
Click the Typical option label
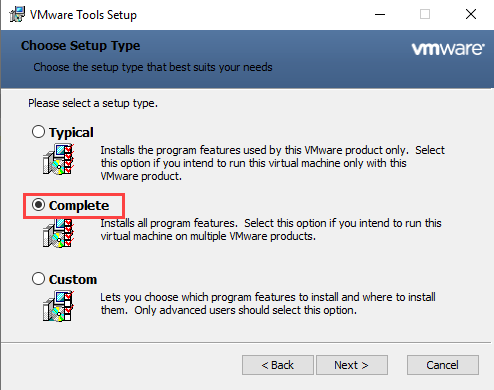[71, 132]
